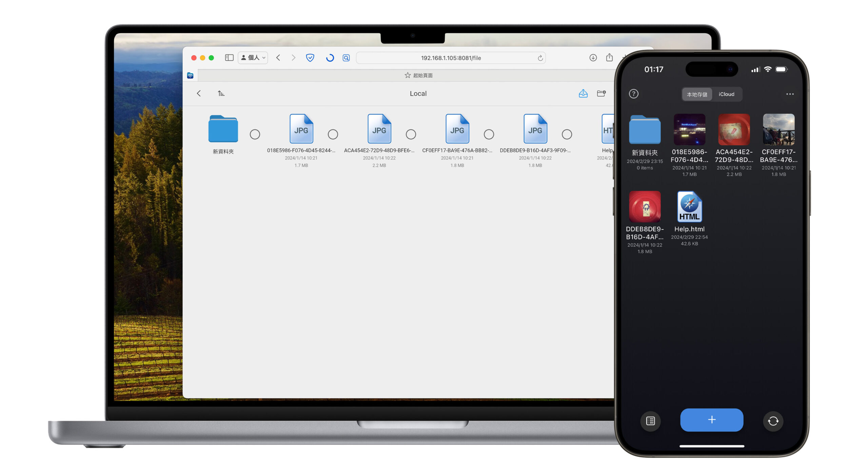Click the DDEB8DE9-B16D-4AF3-9F09 file name in browser
This screenshot has height=472, width=868.
click(535, 150)
